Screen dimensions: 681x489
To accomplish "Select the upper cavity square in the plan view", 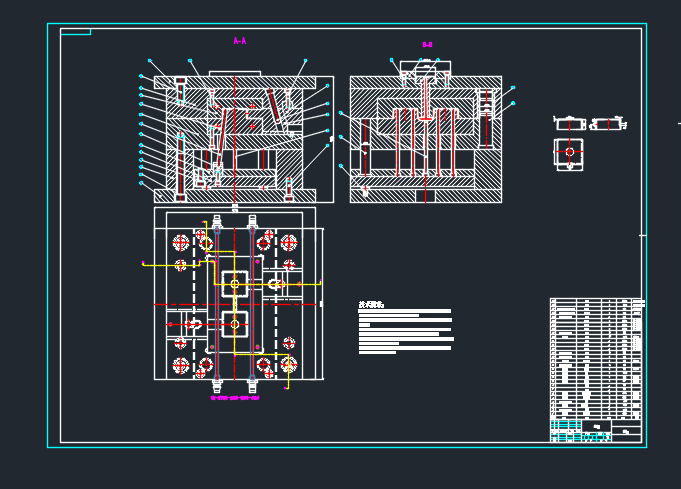I will pyautogui.click(x=235, y=284).
